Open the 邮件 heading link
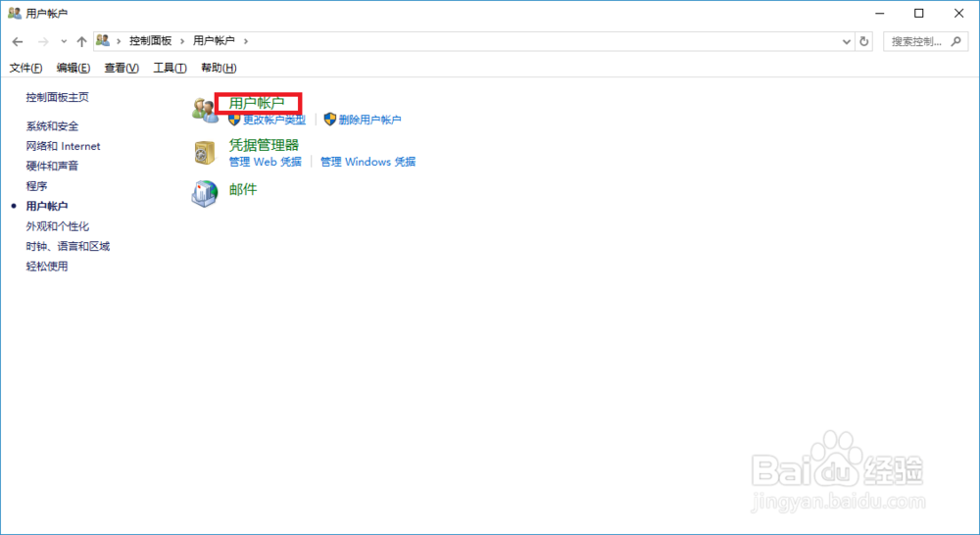980x535 pixels. click(243, 189)
